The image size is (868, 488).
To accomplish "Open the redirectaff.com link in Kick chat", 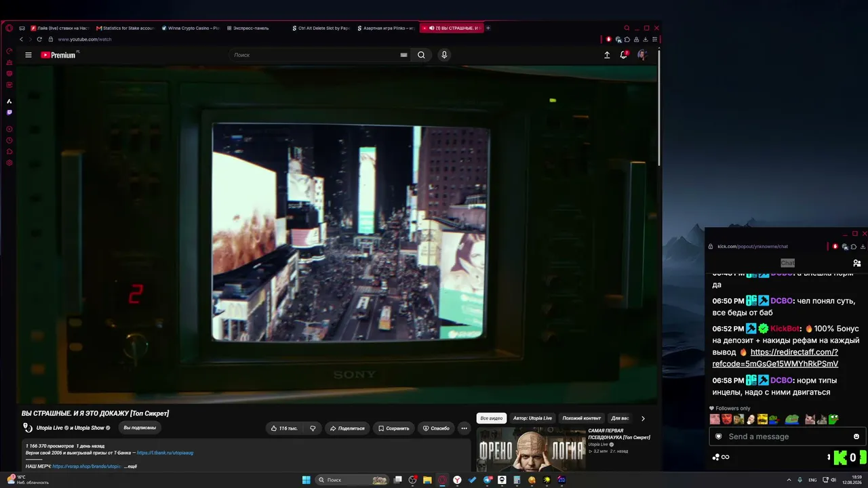I will click(775, 358).
